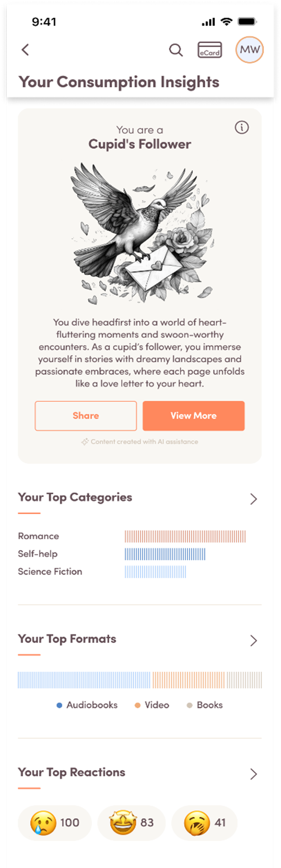Click the Romance category bar
Viewport: 281px width, 868px height.
pyautogui.click(x=185, y=536)
